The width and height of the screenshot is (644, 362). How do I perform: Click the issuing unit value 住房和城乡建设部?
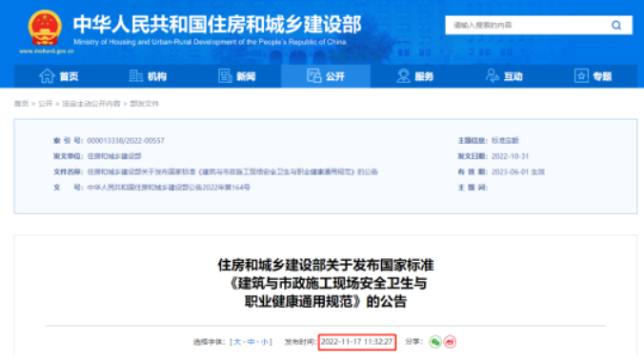114,156
